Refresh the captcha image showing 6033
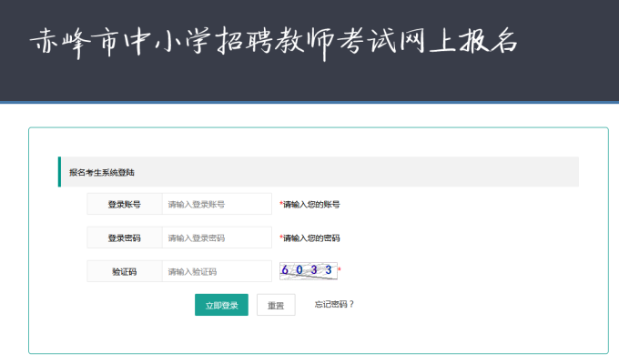Viewport: 619px width, 364px height. point(307,270)
